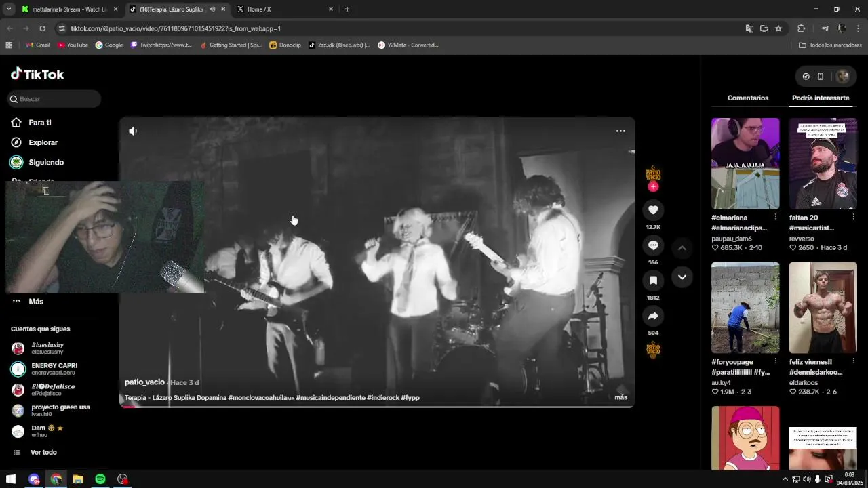868x488 pixels.
Task: Open the #elmariana recommended video thumbnail
Action: [745, 163]
